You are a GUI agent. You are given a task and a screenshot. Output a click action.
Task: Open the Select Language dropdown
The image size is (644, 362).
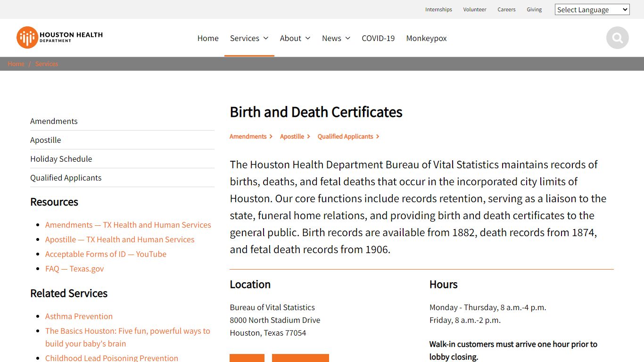[592, 9]
